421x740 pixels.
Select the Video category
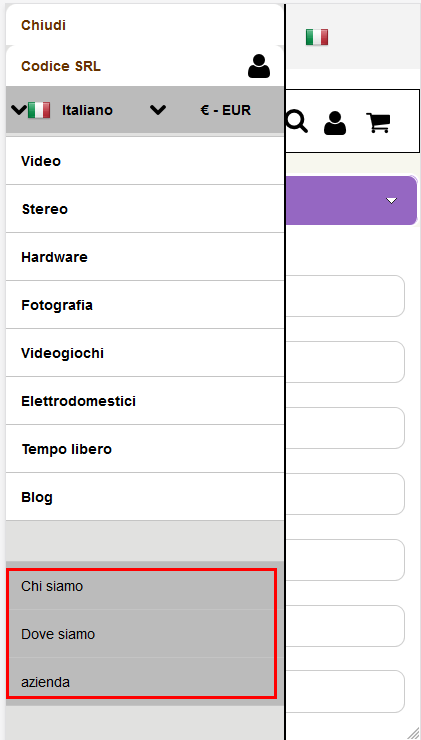145,161
